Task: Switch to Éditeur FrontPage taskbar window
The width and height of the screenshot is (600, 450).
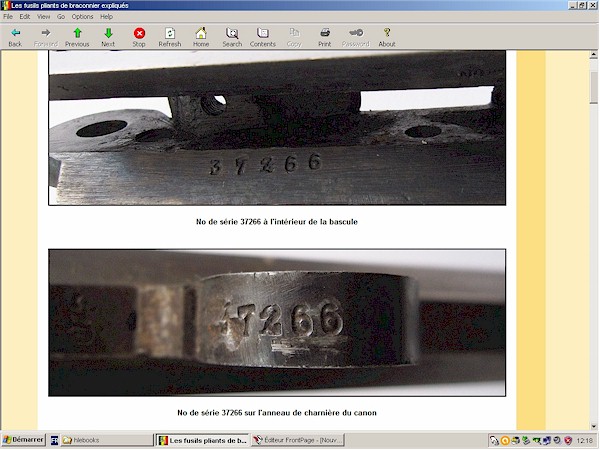Action: (x=298, y=440)
